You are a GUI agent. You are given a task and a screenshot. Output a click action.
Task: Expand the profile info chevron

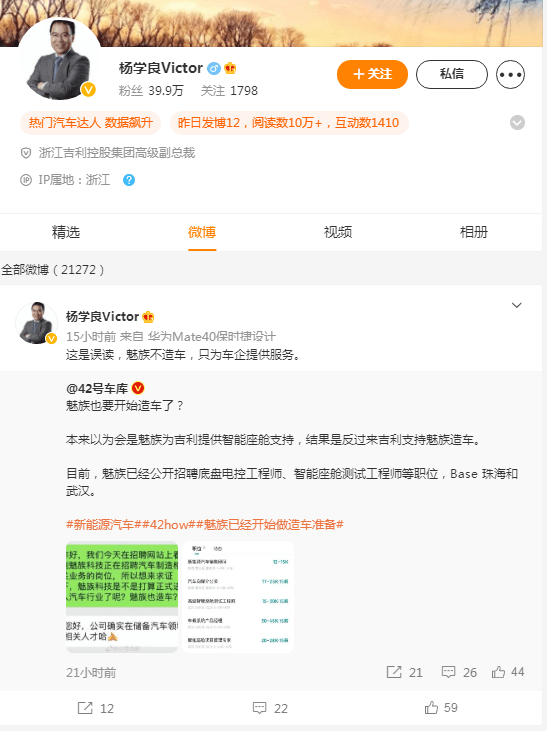pos(517,123)
